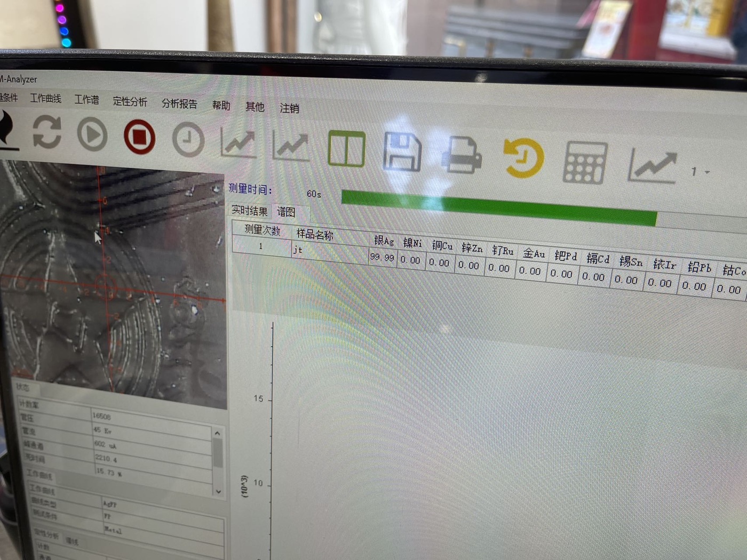Print the report using the printer icon
The width and height of the screenshot is (747, 560).
[462, 155]
